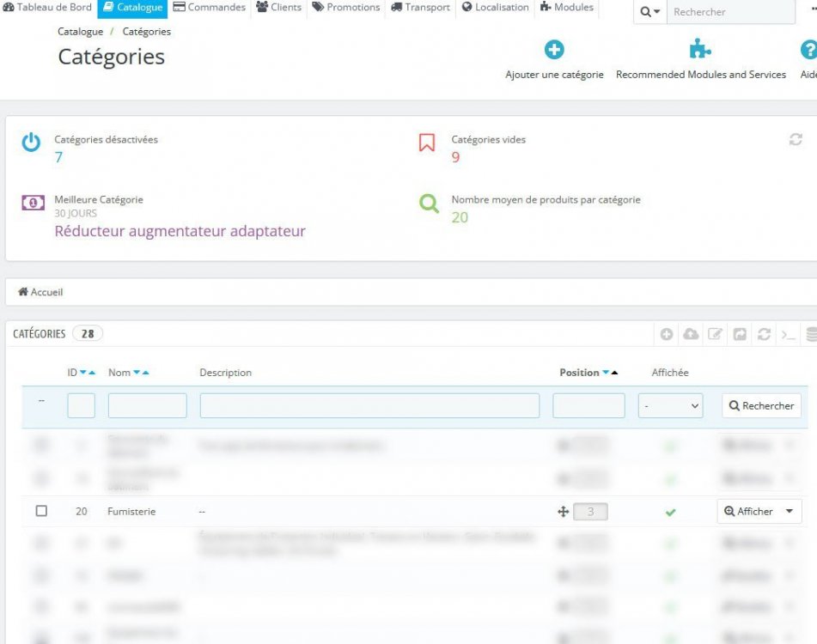This screenshot has width=817, height=644.
Task: Open the Localisation menu
Action: click(495, 7)
